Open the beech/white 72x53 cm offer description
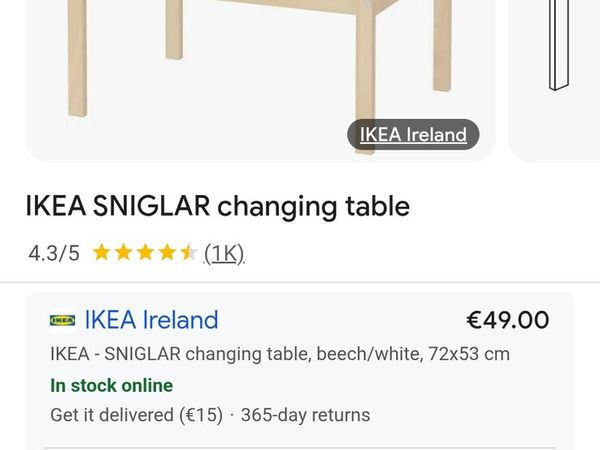Image resolution: width=600 pixels, height=450 pixels. tap(279, 354)
